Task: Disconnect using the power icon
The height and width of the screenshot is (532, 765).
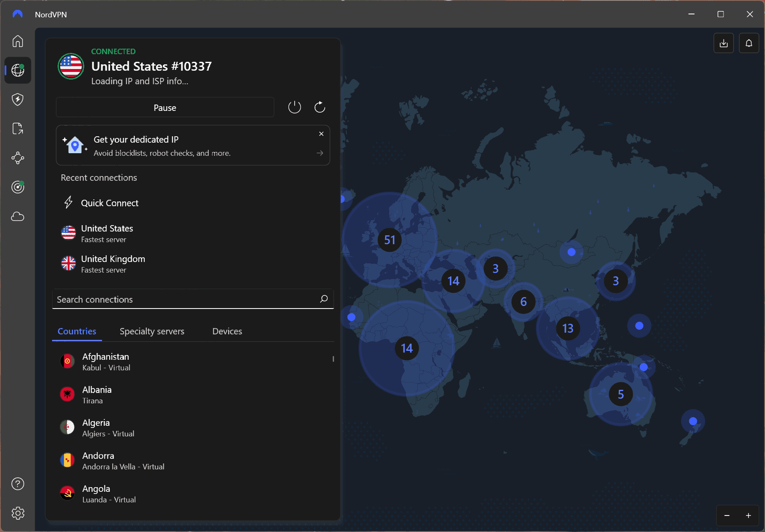Action: (295, 107)
